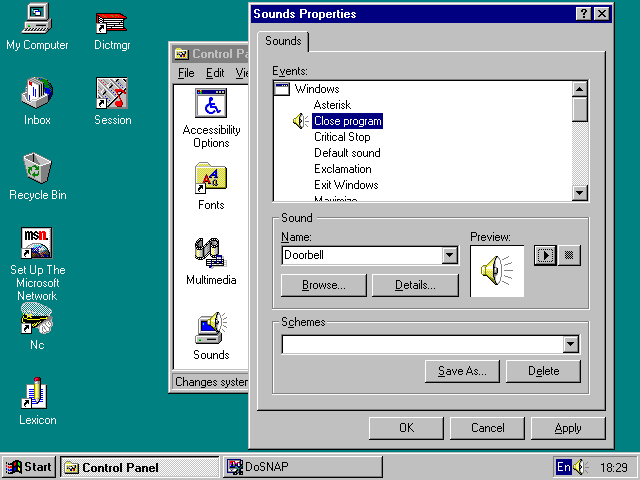Open the Inbox desktop icon

[37, 94]
